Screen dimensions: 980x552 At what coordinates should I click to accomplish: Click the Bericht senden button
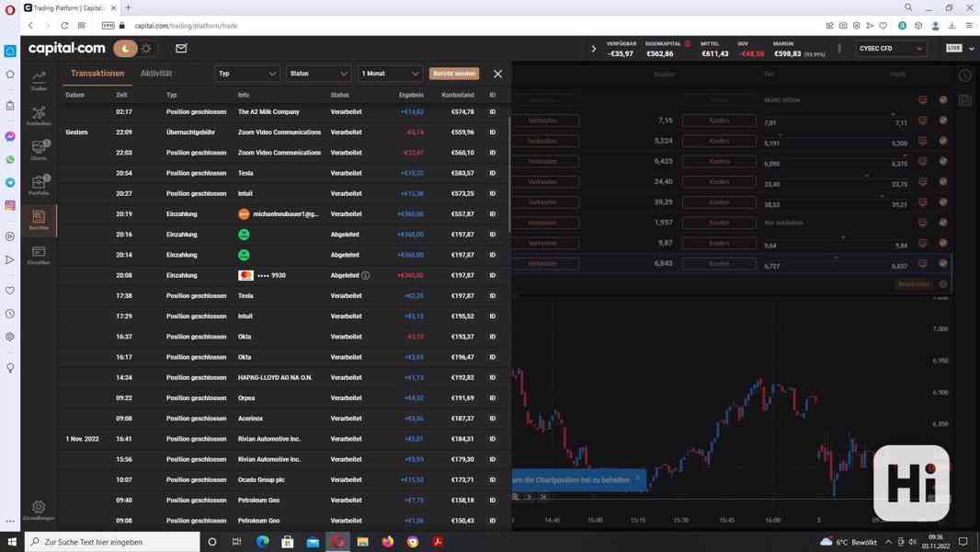pos(454,74)
